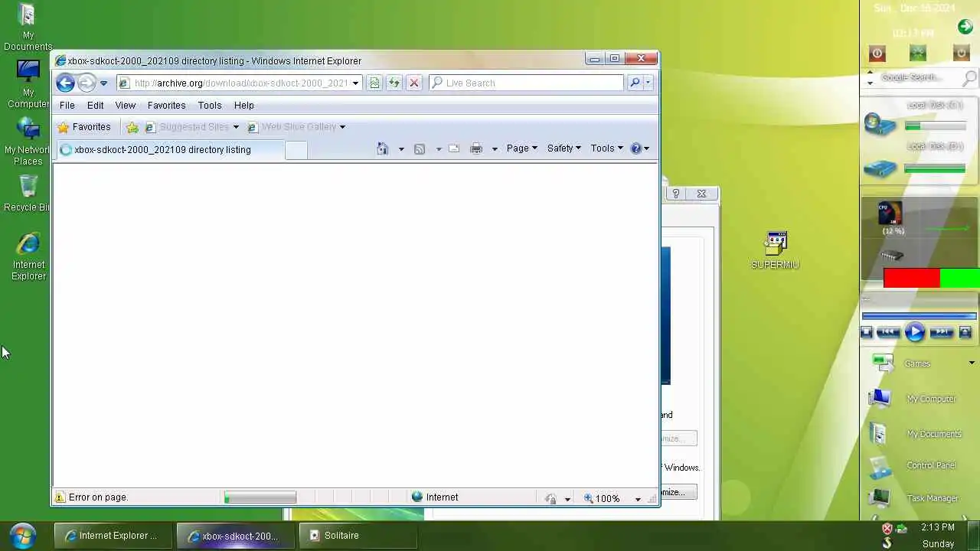Click the status bar privacy lock icon
Viewport: 980px width, 551px height.
click(550, 498)
